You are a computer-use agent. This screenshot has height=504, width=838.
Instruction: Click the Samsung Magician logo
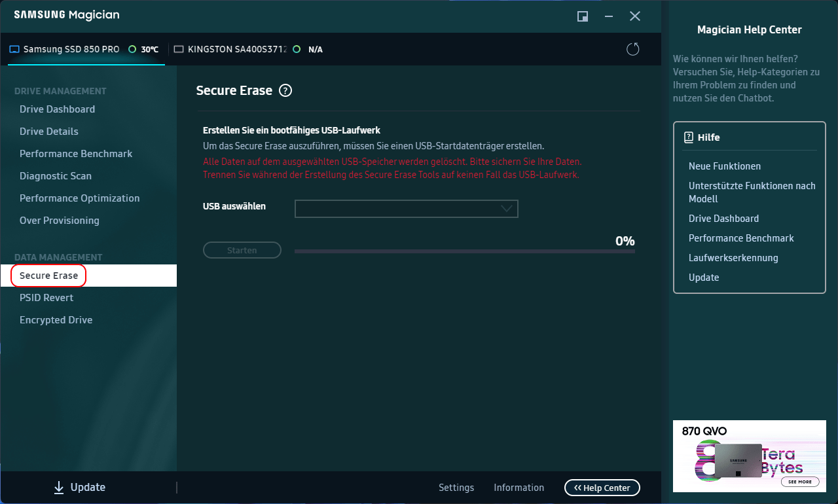(67, 15)
